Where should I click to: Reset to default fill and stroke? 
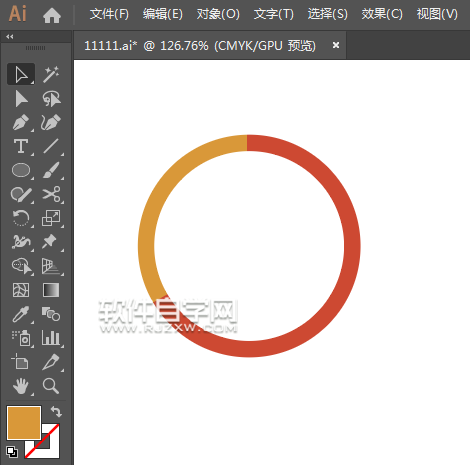click(12, 452)
